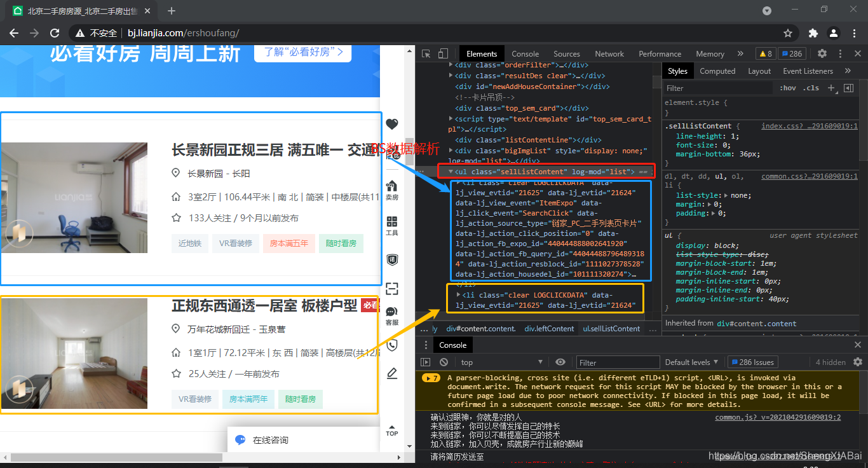Open the Performance tab
The width and height of the screenshot is (868, 468).
pyautogui.click(x=660, y=54)
